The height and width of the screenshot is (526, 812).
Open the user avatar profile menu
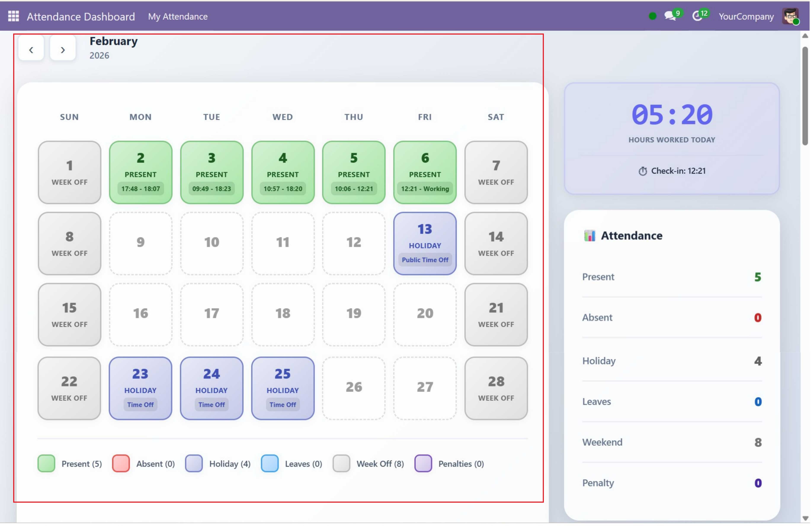coord(791,16)
